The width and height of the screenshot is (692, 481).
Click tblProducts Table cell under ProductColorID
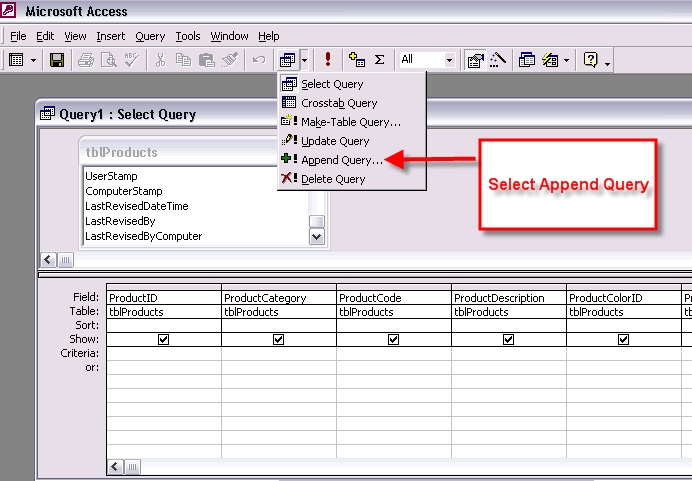coord(624,312)
